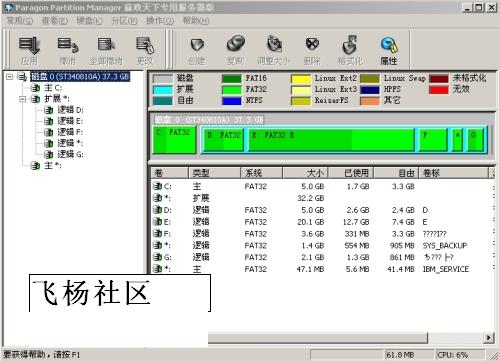Click the 应用 (Apply) toolbar icon
The width and height of the screenshot is (500, 361).
29,51
